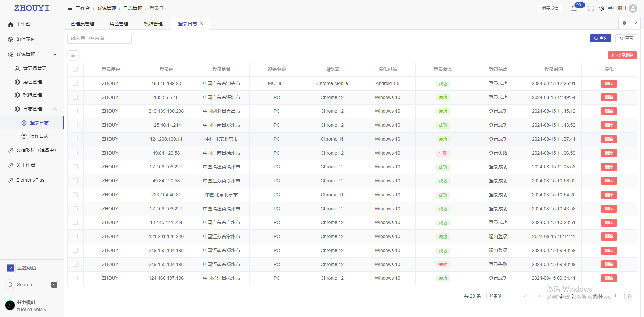The image size is (644, 317).
Task: Tick the select-all checkbox in the table header
Action: (x=75, y=69)
